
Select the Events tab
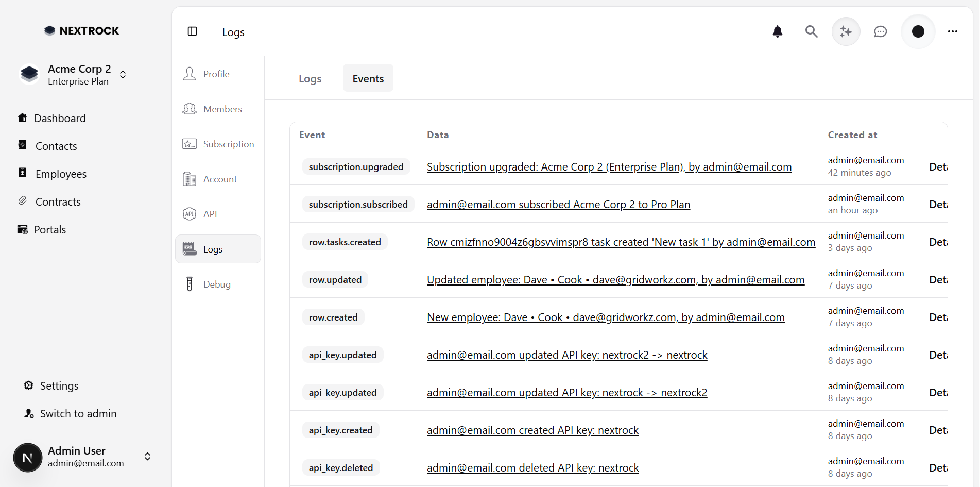click(x=368, y=79)
